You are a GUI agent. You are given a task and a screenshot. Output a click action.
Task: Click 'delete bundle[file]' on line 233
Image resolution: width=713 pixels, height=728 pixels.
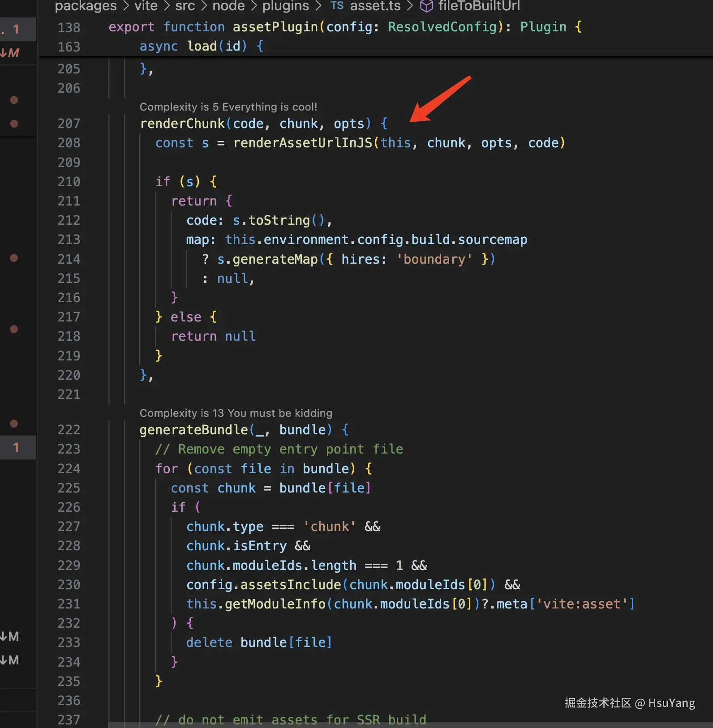tap(259, 642)
